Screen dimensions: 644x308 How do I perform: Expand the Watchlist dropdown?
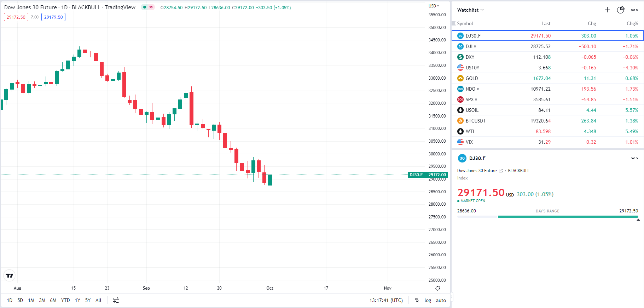click(x=470, y=10)
